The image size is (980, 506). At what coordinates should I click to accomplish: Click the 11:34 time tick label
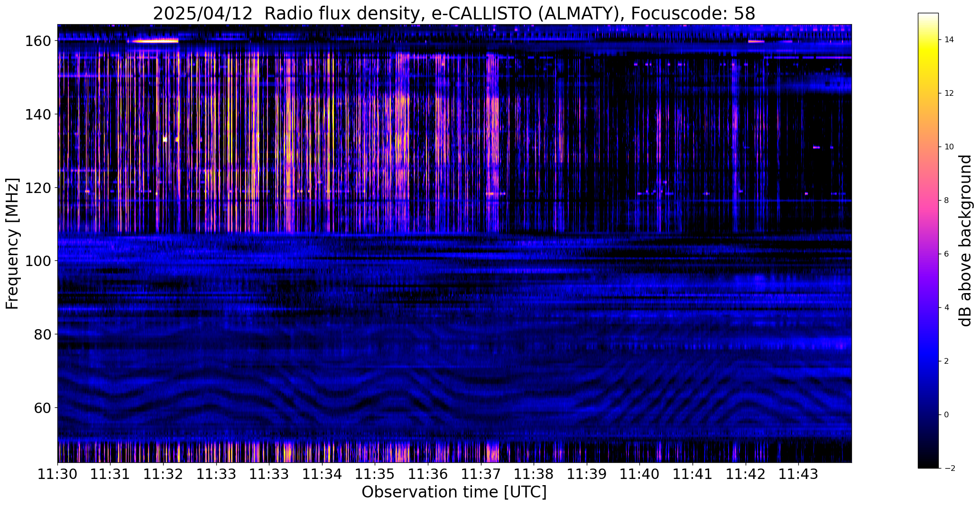(323, 474)
